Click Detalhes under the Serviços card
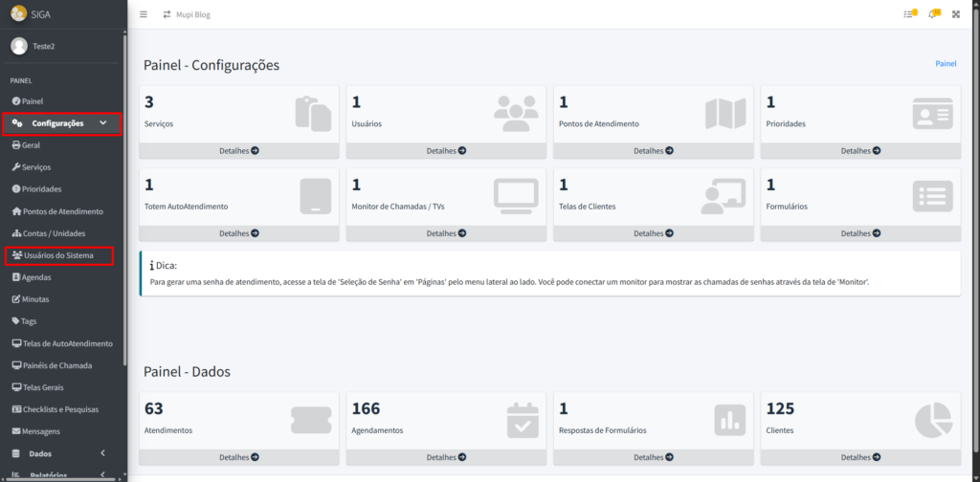The height and width of the screenshot is (482, 980). [x=239, y=151]
